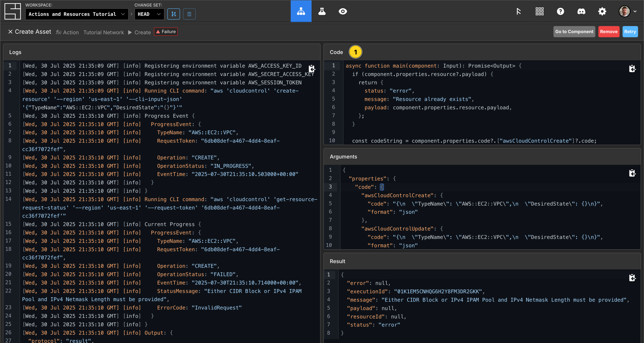Click the Failure status badge

pos(166,32)
